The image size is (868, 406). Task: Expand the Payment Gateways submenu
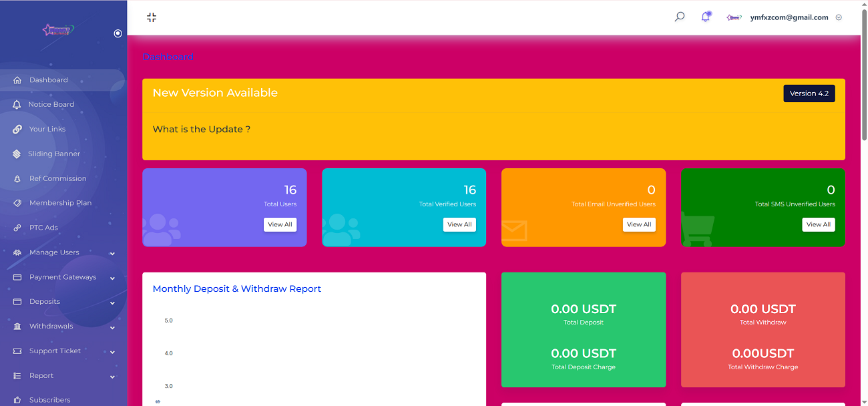[x=112, y=278]
